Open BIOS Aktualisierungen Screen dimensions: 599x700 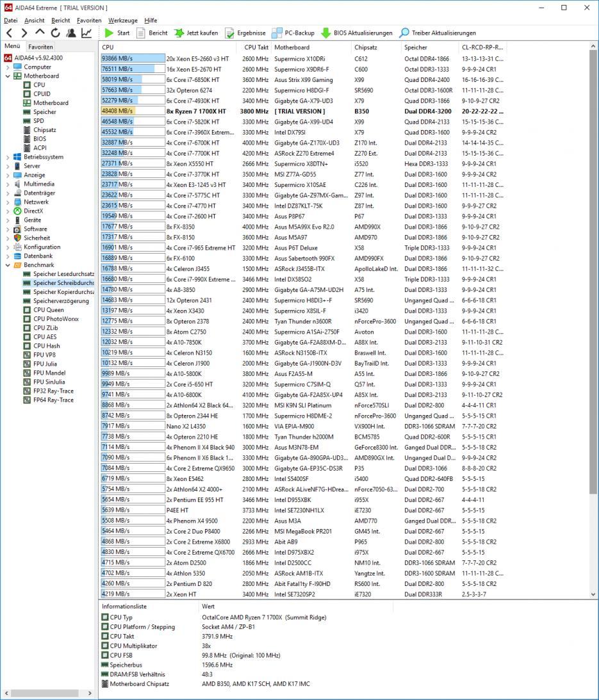click(x=357, y=33)
